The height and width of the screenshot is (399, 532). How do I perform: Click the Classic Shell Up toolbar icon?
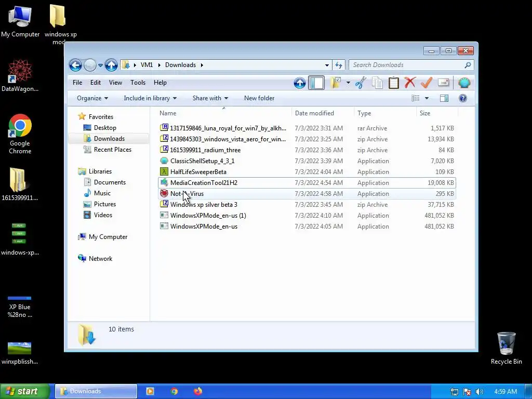pyautogui.click(x=300, y=83)
